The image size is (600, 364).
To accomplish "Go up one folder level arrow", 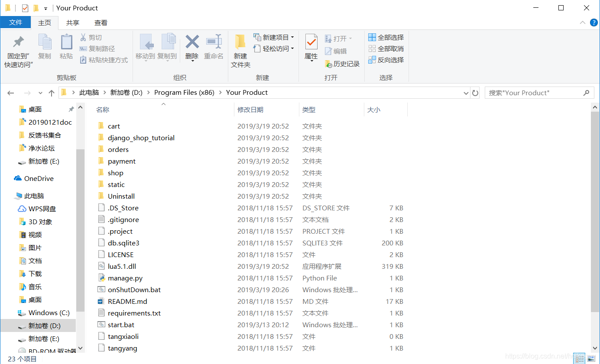I will 52,93.
